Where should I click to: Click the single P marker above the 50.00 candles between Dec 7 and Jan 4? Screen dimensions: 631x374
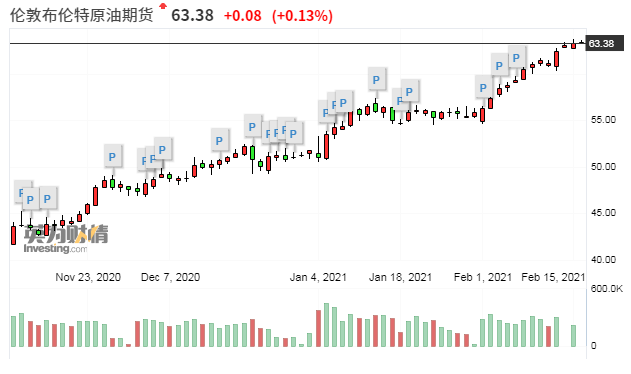(x=219, y=140)
